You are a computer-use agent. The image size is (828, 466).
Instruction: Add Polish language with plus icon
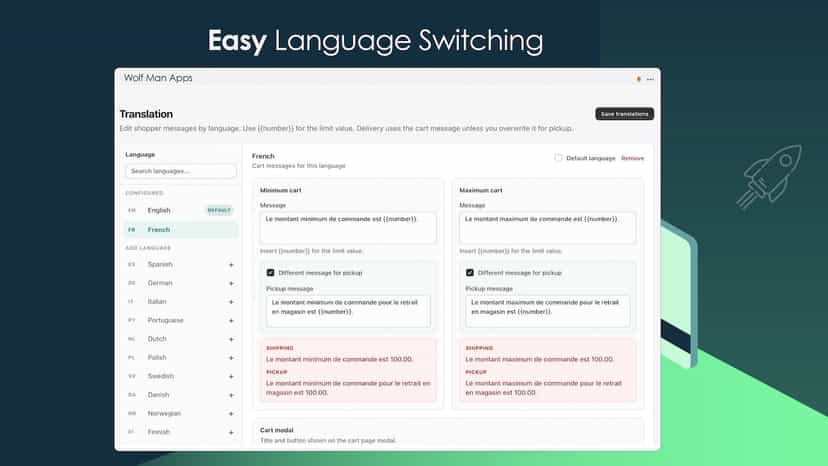[231, 358]
